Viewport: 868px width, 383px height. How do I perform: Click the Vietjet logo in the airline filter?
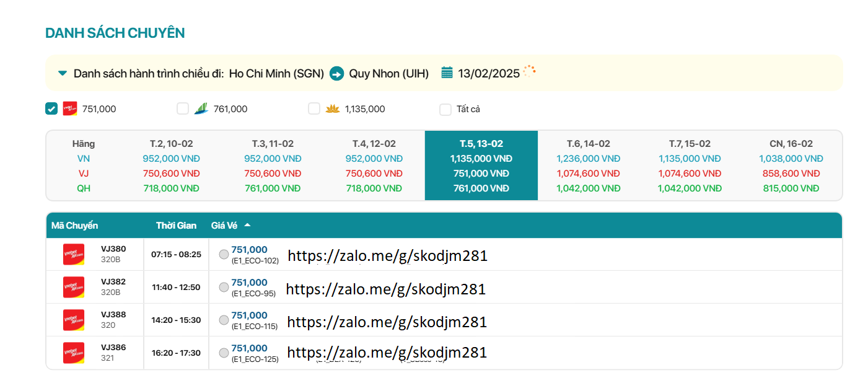click(70, 108)
